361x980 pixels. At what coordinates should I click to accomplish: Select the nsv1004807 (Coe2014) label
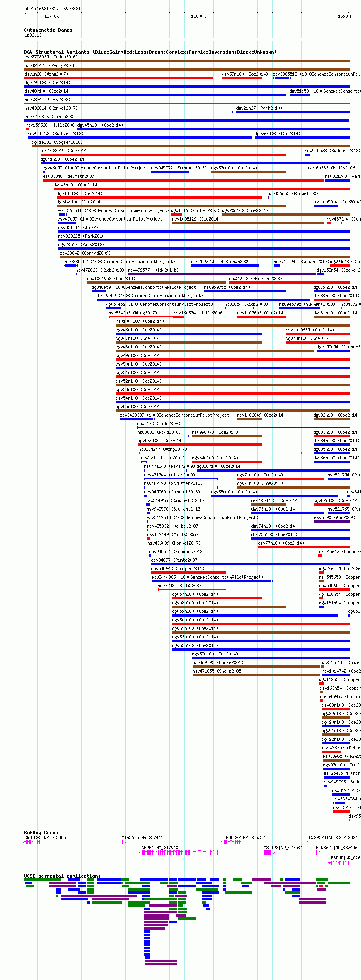pyautogui.click(x=140, y=321)
